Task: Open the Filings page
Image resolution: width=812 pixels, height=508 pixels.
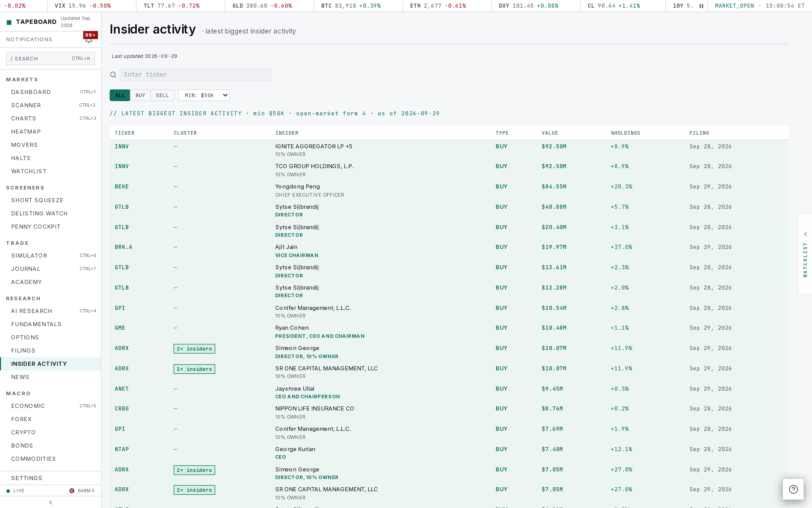Action: [x=50, y=351]
